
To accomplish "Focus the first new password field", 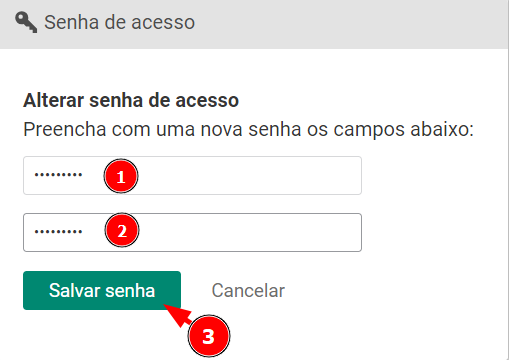I will (192, 175).
